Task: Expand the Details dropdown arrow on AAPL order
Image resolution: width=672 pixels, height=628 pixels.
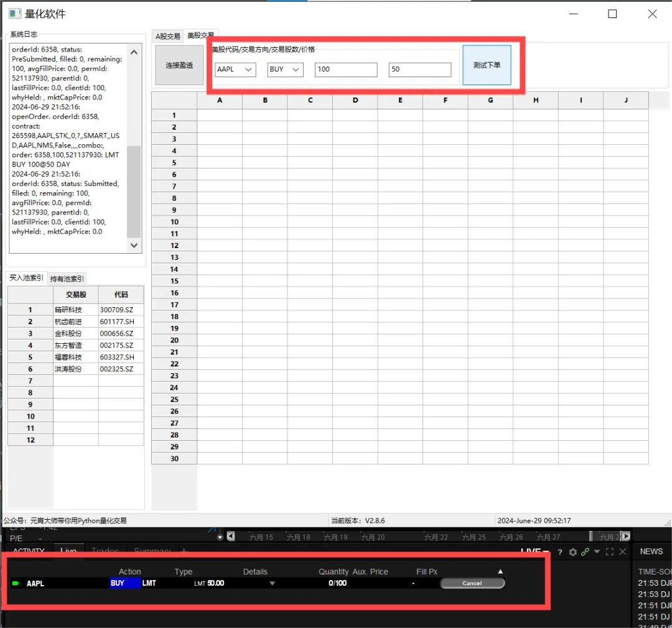Action: [271, 583]
